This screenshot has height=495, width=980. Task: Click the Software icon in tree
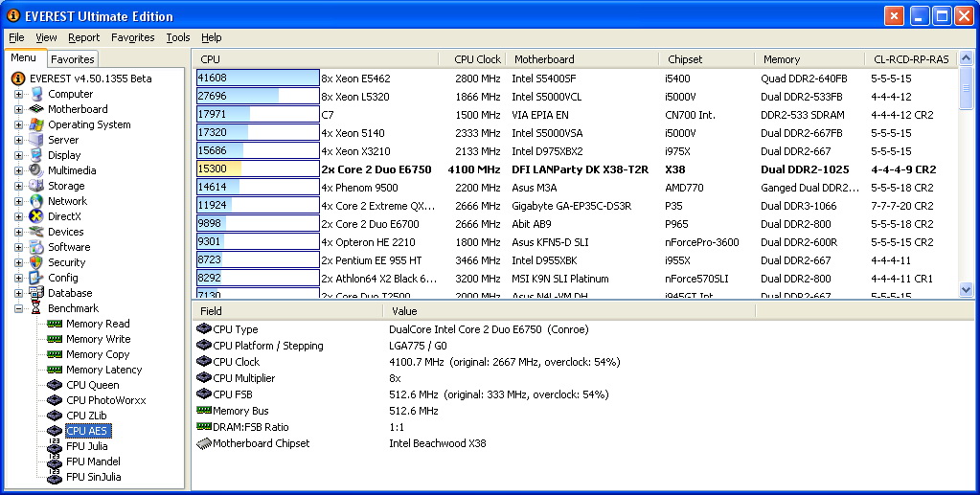(x=36, y=247)
